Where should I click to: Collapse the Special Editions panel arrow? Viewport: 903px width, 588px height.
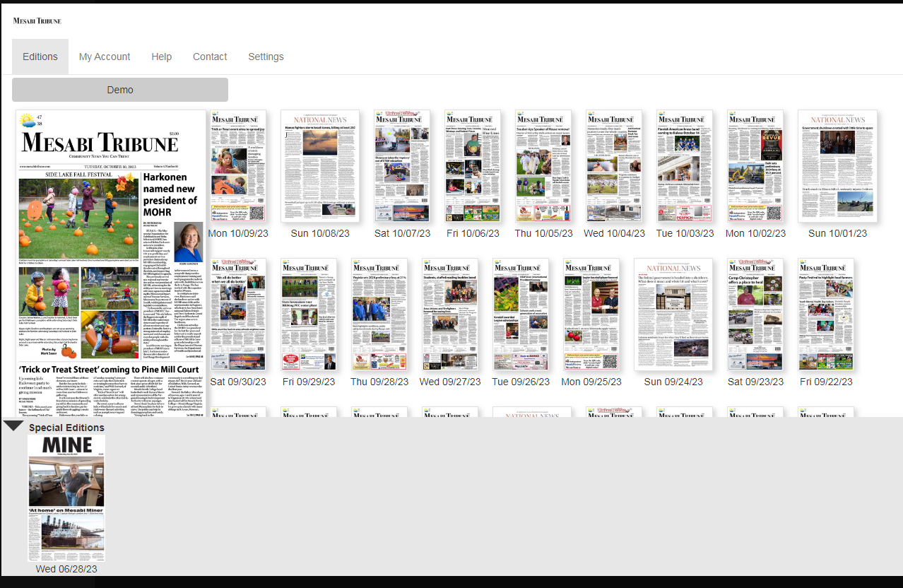pyautogui.click(x=13, y=425)
